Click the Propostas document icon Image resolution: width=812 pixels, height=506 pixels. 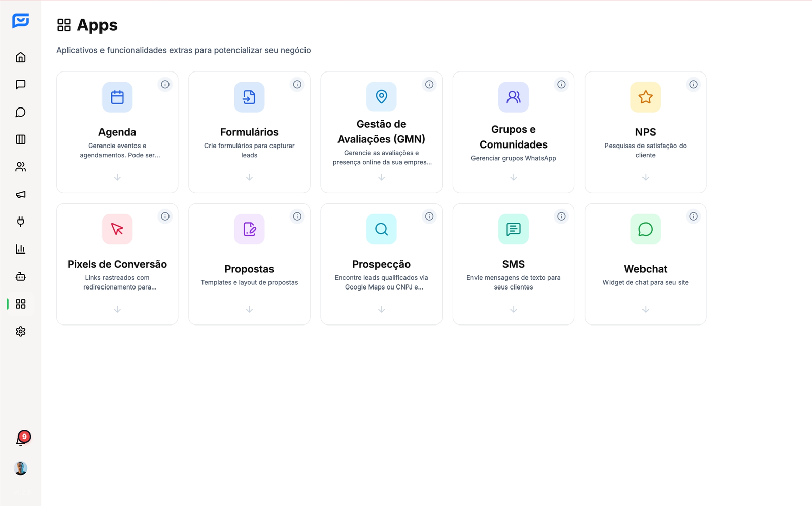(x=249, y=229)
